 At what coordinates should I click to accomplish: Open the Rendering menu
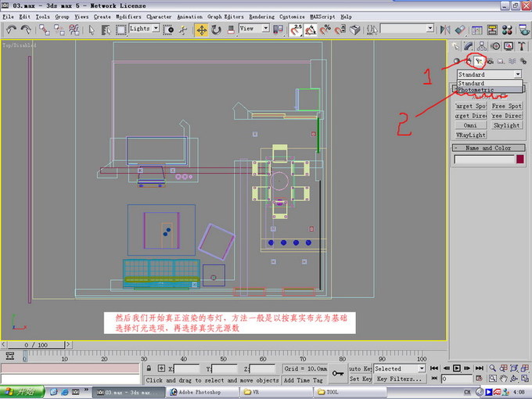tap(261, 16)
